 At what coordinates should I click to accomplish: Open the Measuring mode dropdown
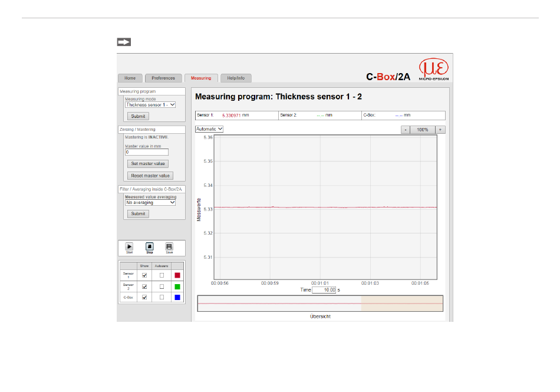click(x=150, y=105)
